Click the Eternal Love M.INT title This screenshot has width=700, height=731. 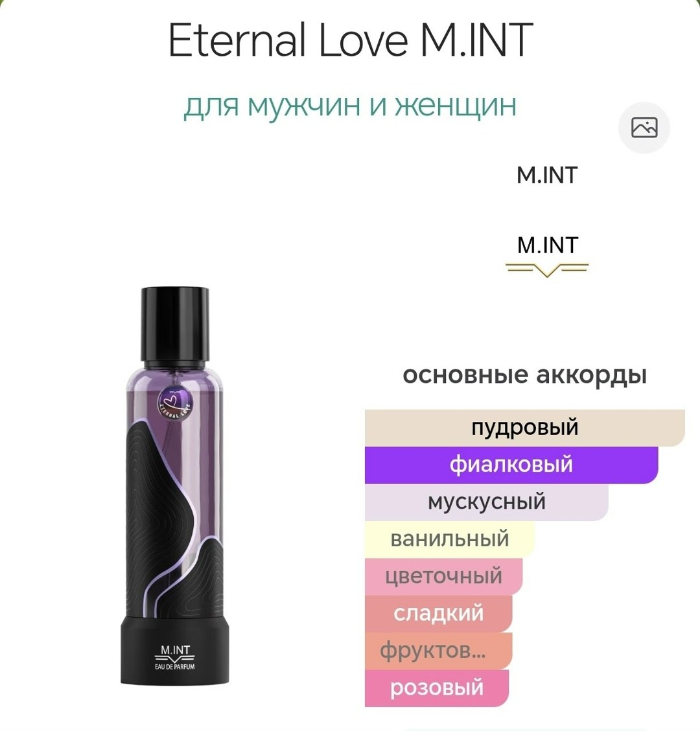pos(350,40)
